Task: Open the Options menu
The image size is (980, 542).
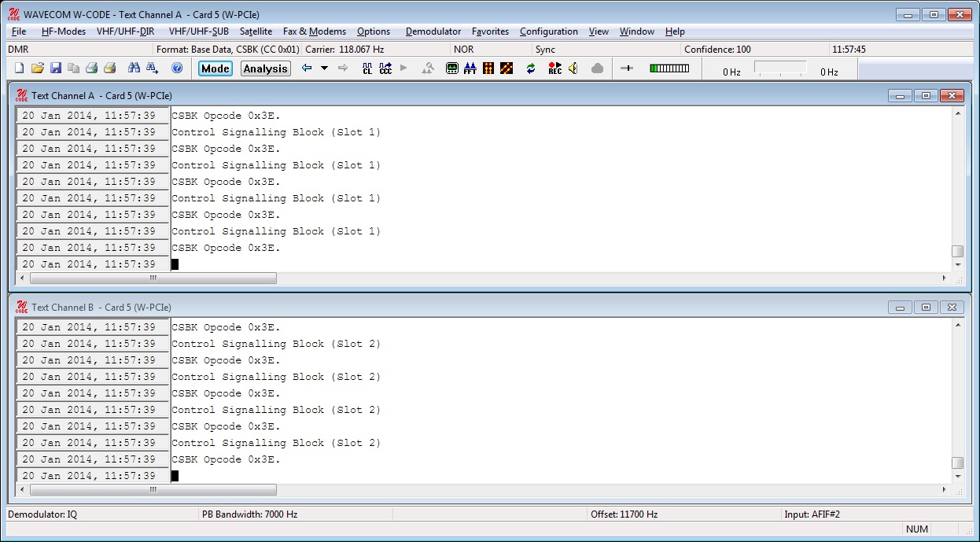Action: [x=374, y=31]
